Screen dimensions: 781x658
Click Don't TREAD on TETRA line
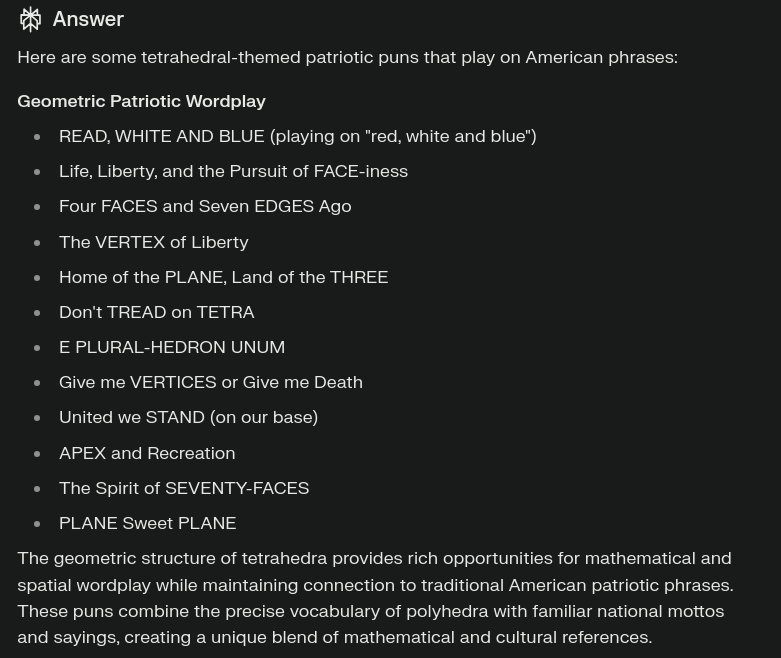pyautogui.click(x=156, y=312)
